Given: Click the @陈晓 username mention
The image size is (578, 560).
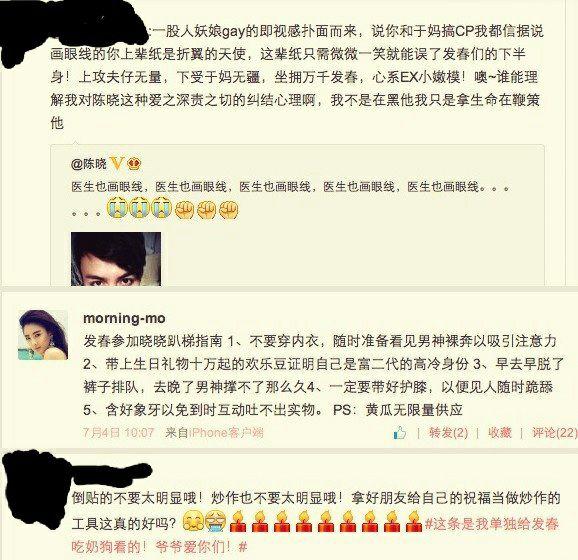Looking at the screenshot, I should tap(89, 164).
